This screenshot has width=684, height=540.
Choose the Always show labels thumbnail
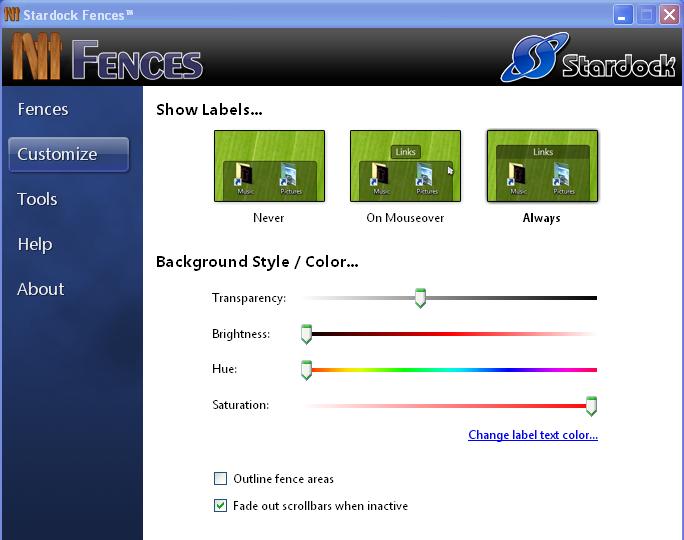tap(542, 166)
